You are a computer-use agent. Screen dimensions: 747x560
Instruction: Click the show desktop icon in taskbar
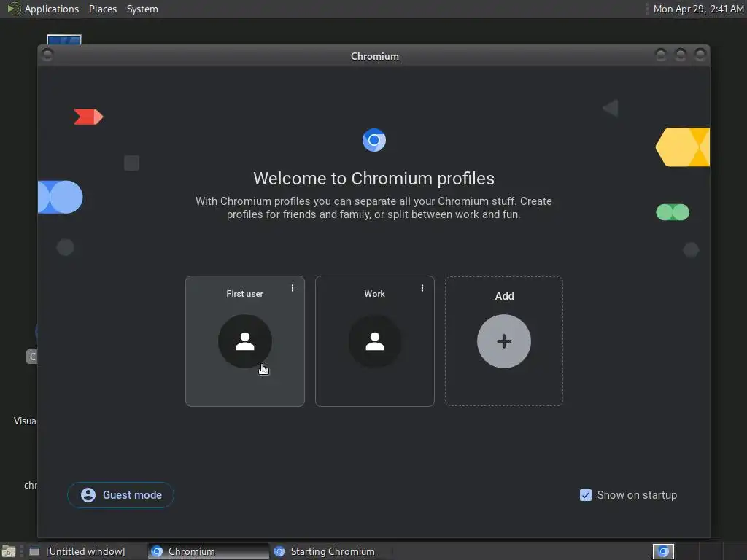[x=9, y=551]
